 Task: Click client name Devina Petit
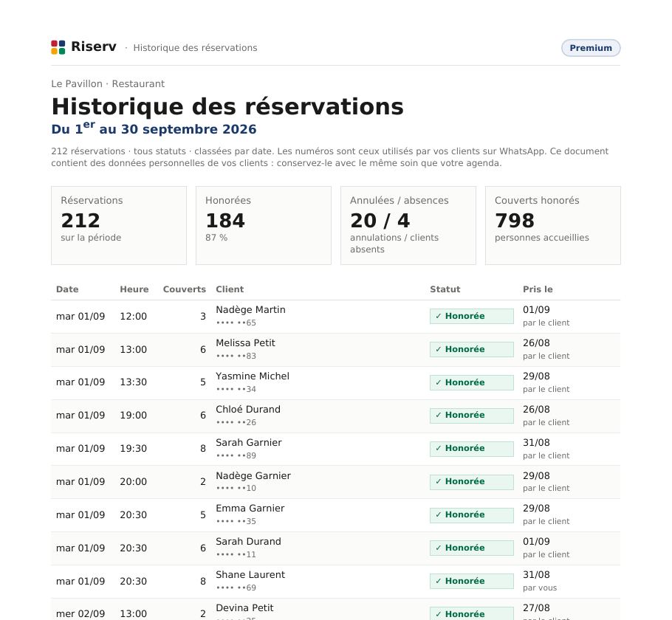click(x=244, y=607)
